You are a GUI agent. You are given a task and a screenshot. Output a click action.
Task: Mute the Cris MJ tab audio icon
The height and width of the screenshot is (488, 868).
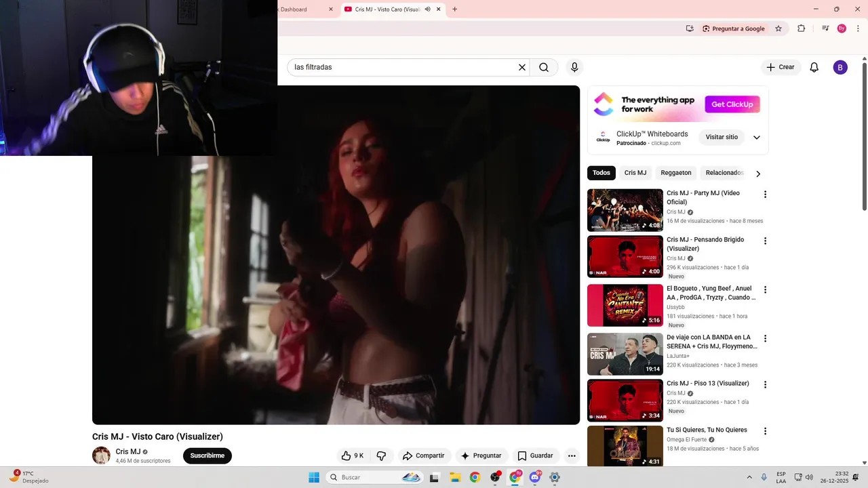(x=427, y=9)
